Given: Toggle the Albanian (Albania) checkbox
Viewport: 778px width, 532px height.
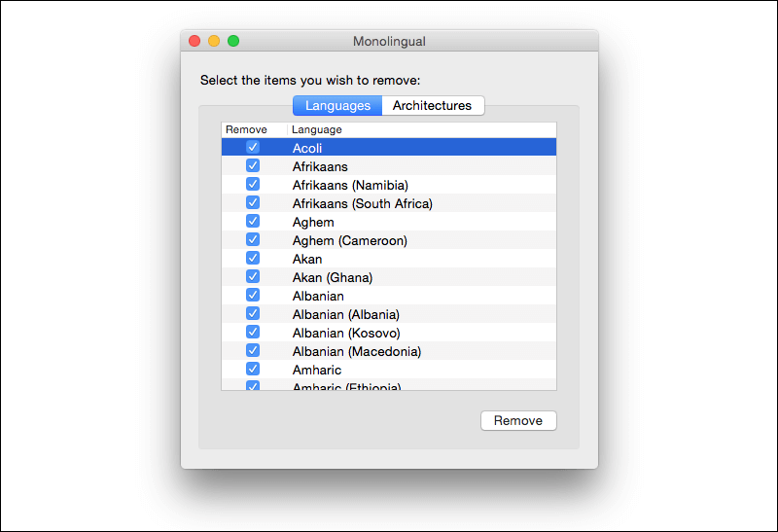Looking at the screenshot, I should click(x=253, y=313).
